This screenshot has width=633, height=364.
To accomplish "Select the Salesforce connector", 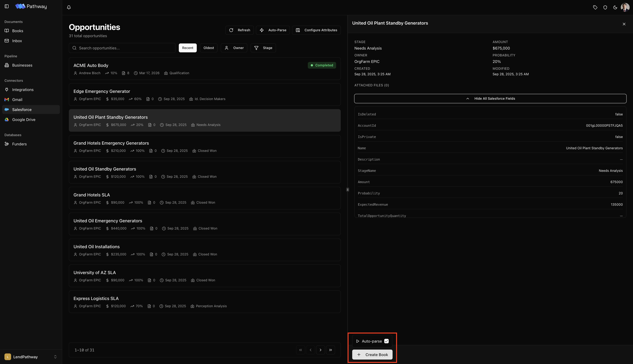I will tap(31, 109).
